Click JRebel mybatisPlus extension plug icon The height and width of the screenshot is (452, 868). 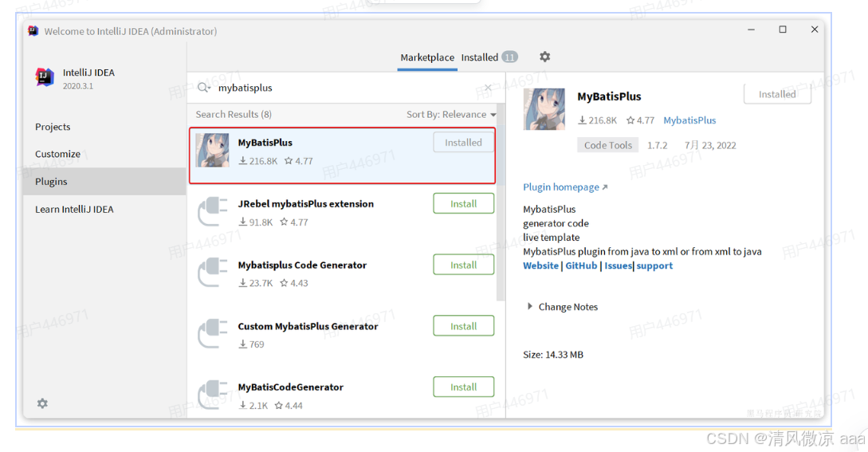coord(213,211)
